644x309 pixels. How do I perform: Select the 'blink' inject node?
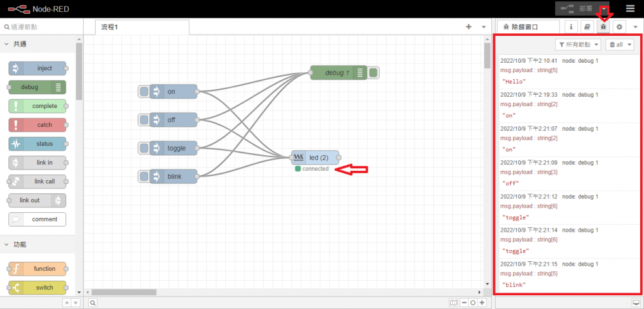pos(174,176)
